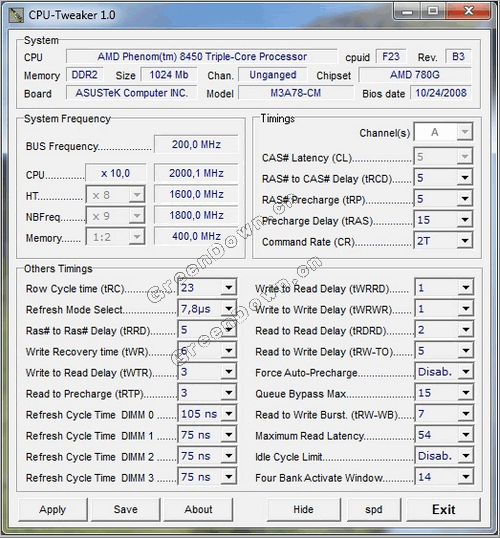Hide the CPU-Tweaker window
Image resolution: width=500 pixels, height=538 pixels.
pyautogui.click(x=303, y=510)
